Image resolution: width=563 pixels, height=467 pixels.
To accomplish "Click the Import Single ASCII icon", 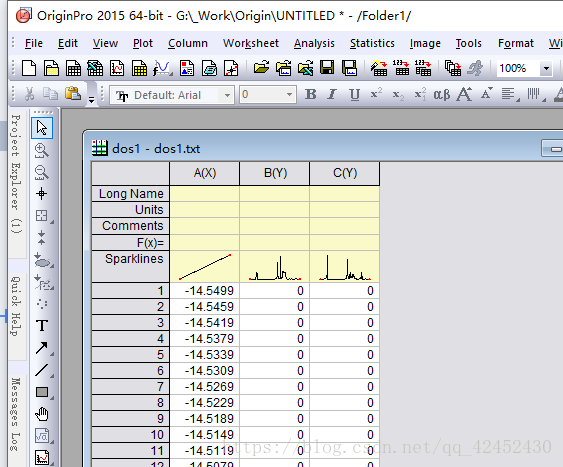I will pos(401,68).
